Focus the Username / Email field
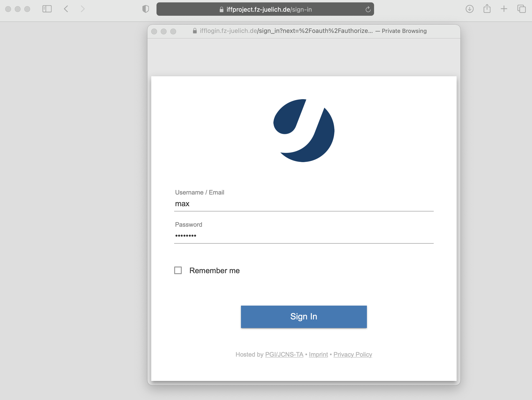 point(304,204)
